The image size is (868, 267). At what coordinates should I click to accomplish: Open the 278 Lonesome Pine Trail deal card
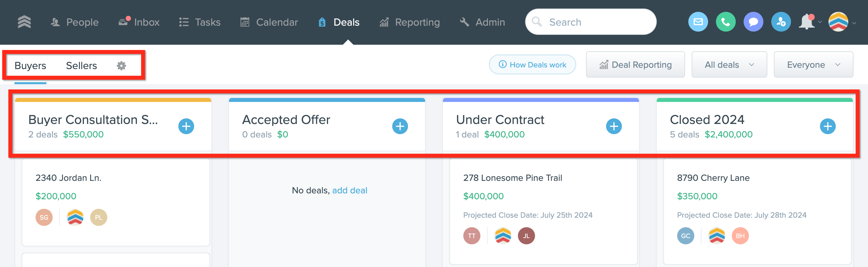(x=543, y=211)
